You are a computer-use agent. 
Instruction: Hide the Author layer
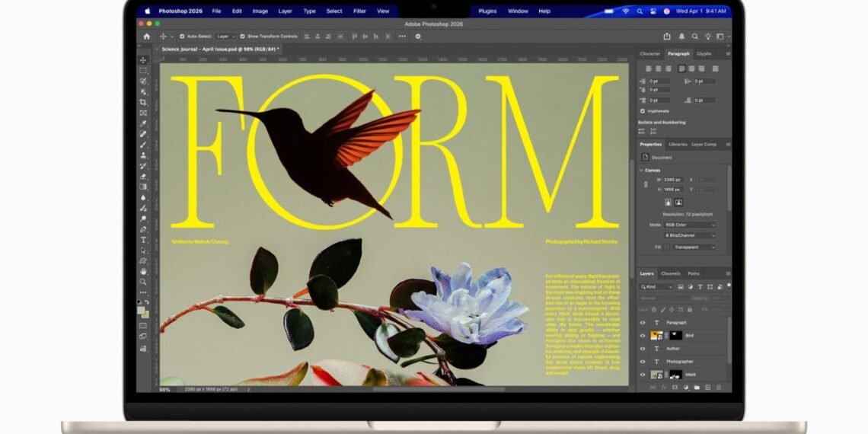(643, 349)
